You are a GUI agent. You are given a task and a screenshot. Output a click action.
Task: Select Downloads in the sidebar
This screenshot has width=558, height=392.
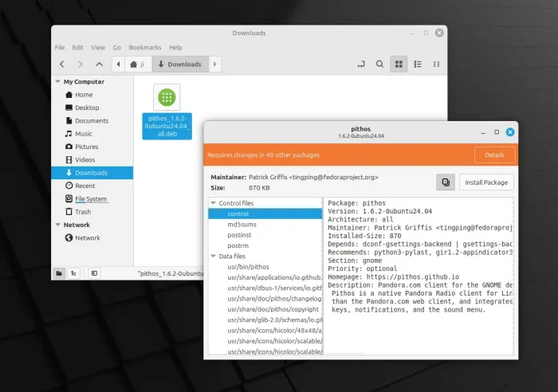pyautogui.click(x=92, y=173)
